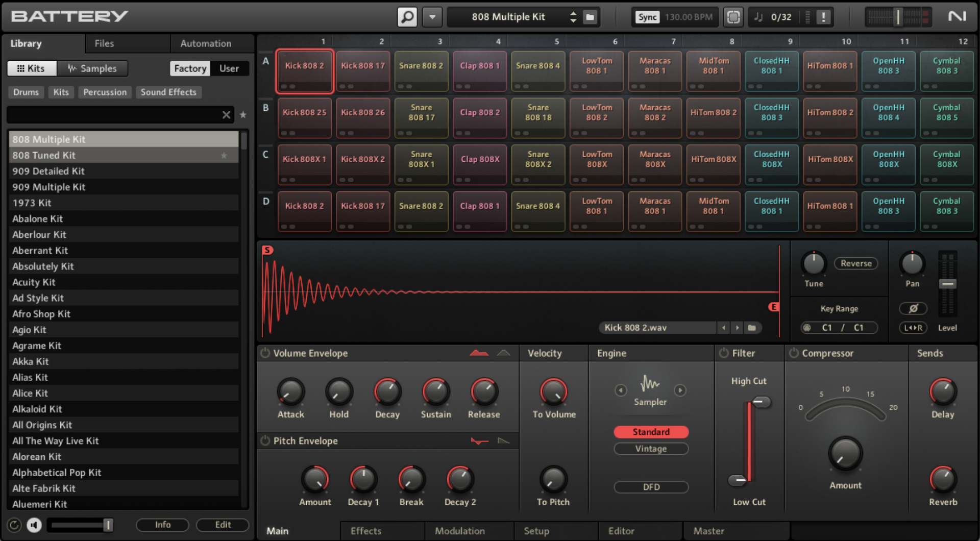Switch to the Effects tab
The height and width of the screenshot is (541, 980).
(x=365, y=531)
